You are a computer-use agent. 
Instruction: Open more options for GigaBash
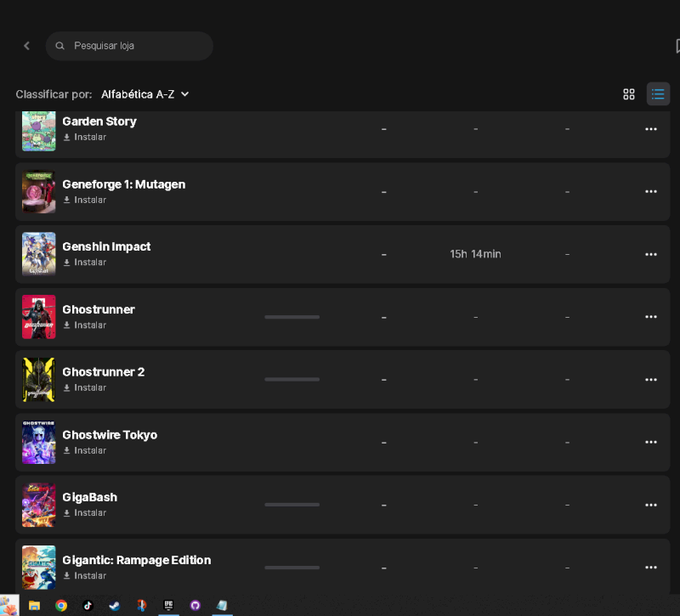pos(651,505)
